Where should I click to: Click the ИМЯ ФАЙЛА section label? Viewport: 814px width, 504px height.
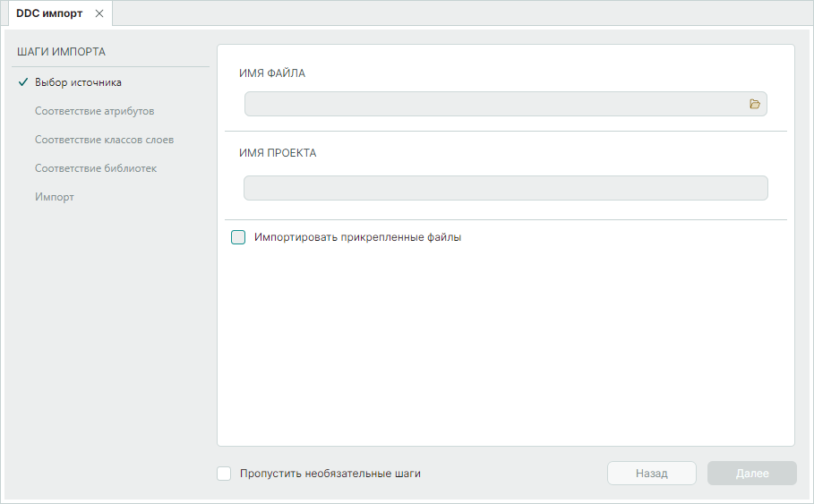272,73
